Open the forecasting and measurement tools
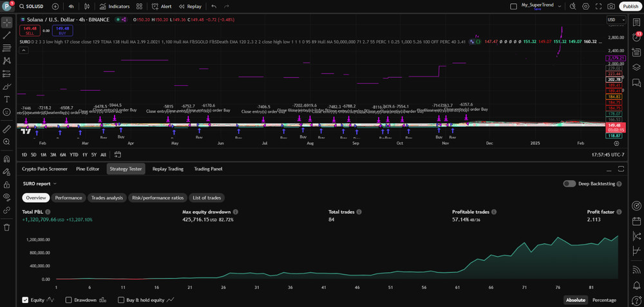 point(6,73)
